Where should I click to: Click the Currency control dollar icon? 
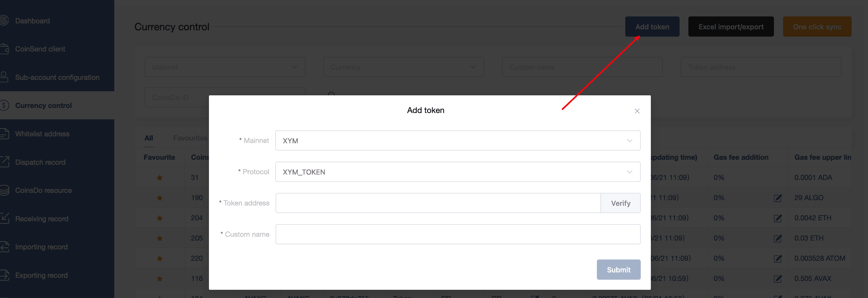tap(4, 105)
